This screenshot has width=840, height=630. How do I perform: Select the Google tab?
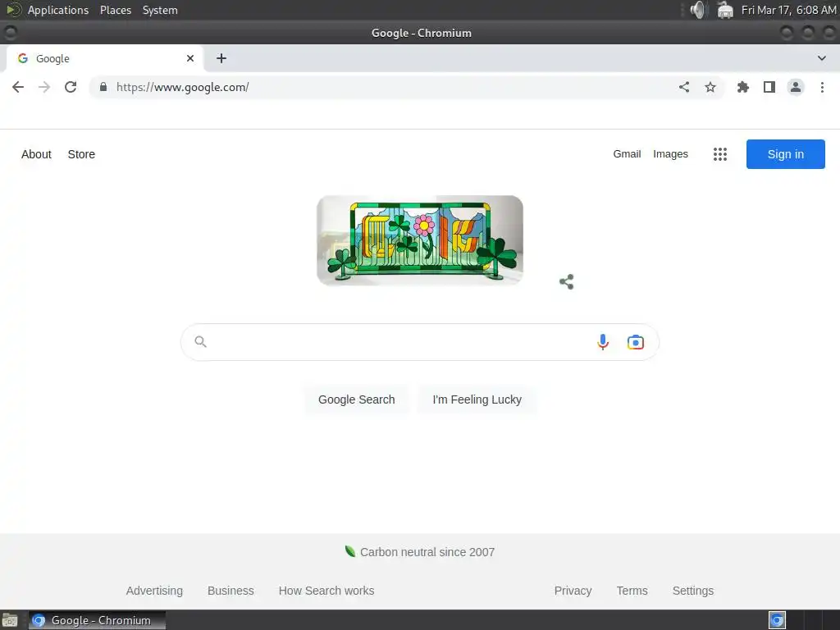(x=105, y=58)
